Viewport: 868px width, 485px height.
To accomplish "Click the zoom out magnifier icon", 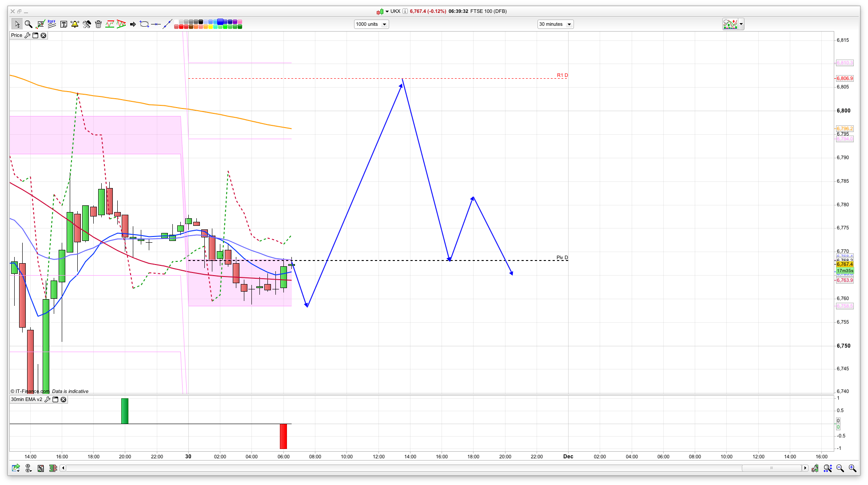I will (840, 468).
